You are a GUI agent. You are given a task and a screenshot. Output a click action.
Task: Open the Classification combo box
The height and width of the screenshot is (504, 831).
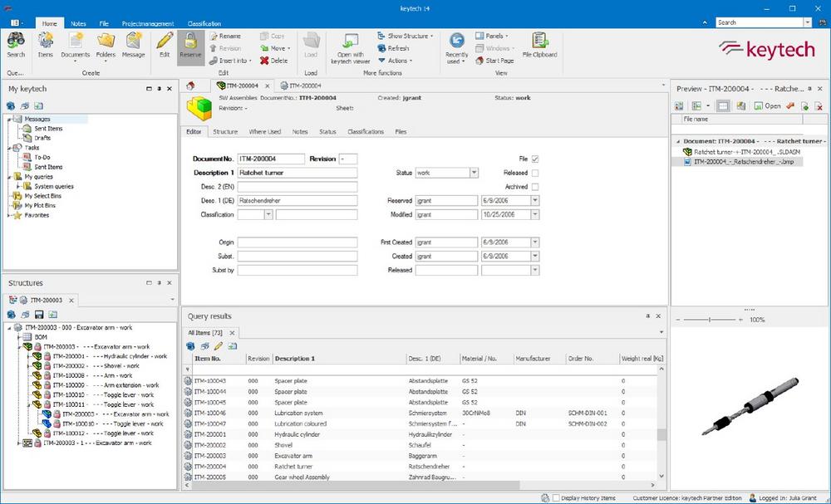coord(268,215)
